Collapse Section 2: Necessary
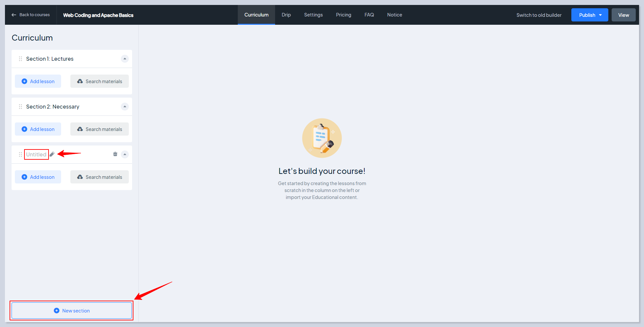 point(125,107)
